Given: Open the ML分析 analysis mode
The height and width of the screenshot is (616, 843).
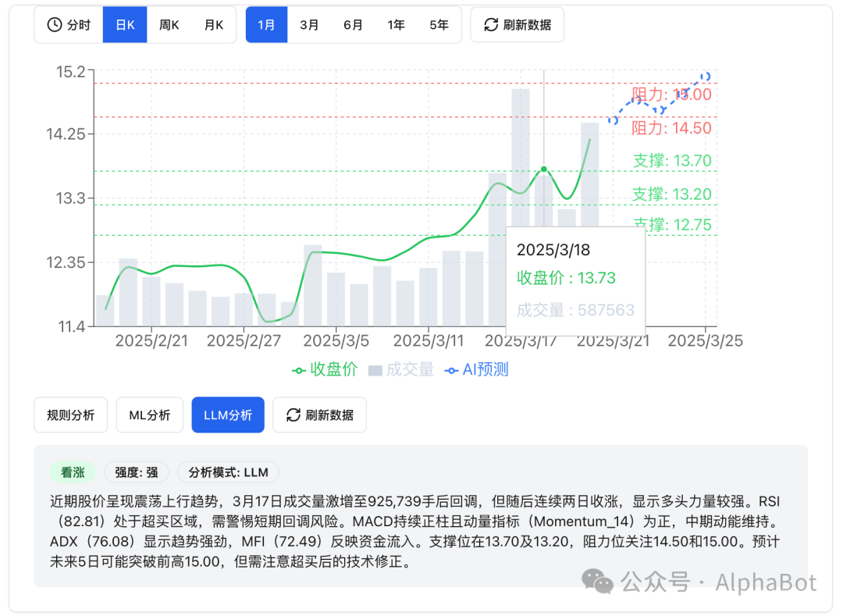Looking at the screenshot, I should pos(149,415).
